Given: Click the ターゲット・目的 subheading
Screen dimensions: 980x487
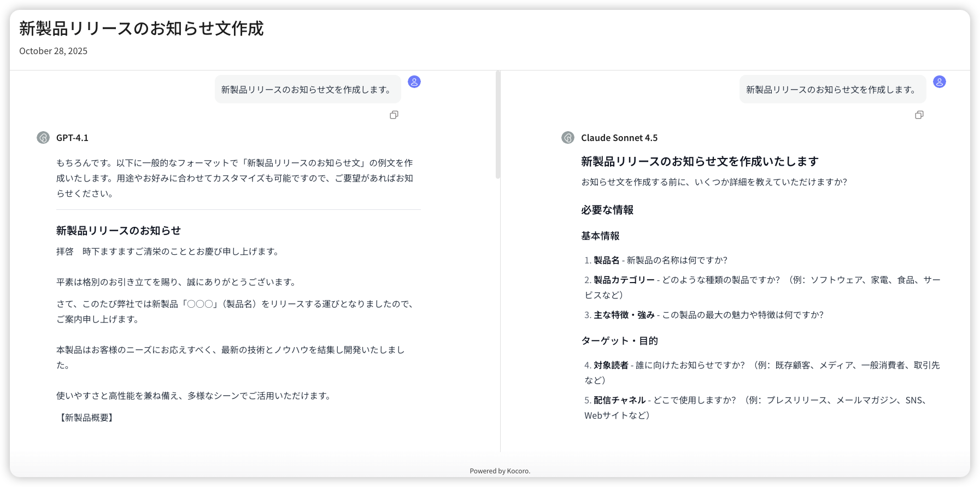Looking at the screenshot, I should (619, 341).
